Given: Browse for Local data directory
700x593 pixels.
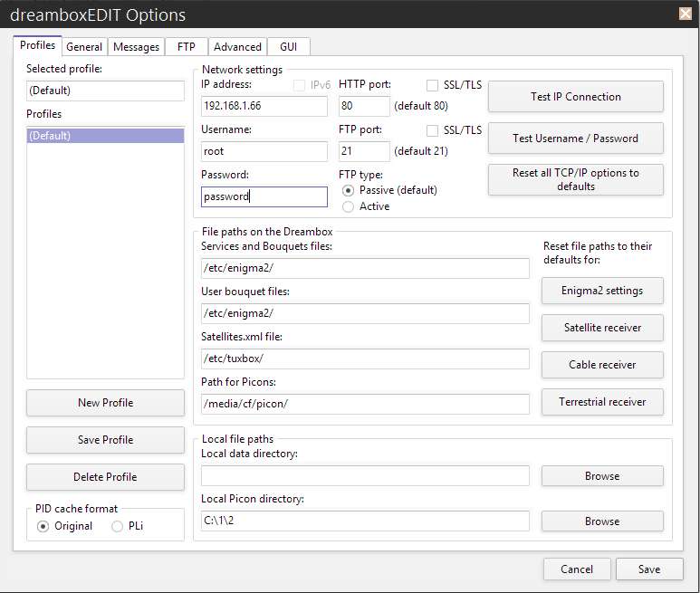Looking at the screenshot, I should 602,476.
